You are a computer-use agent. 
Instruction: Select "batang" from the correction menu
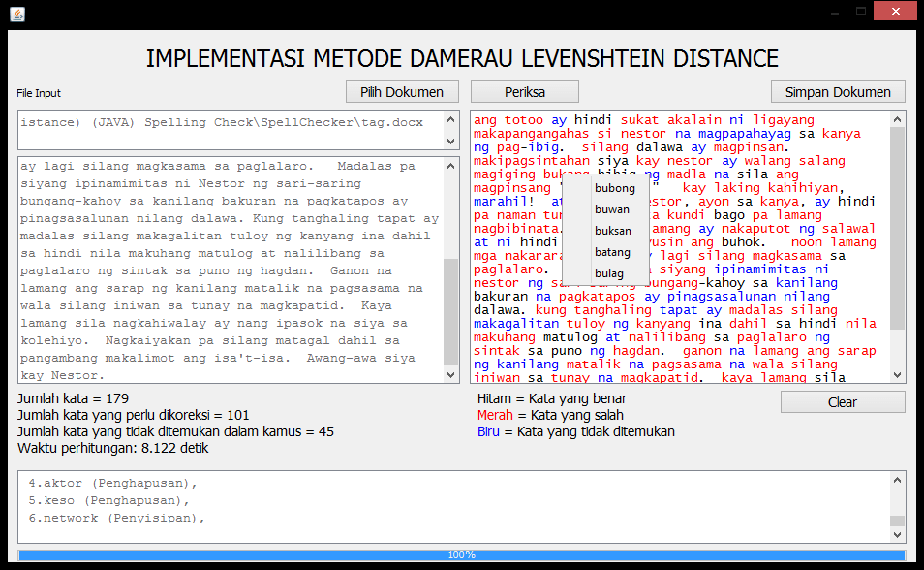click(x=612, y=252)
